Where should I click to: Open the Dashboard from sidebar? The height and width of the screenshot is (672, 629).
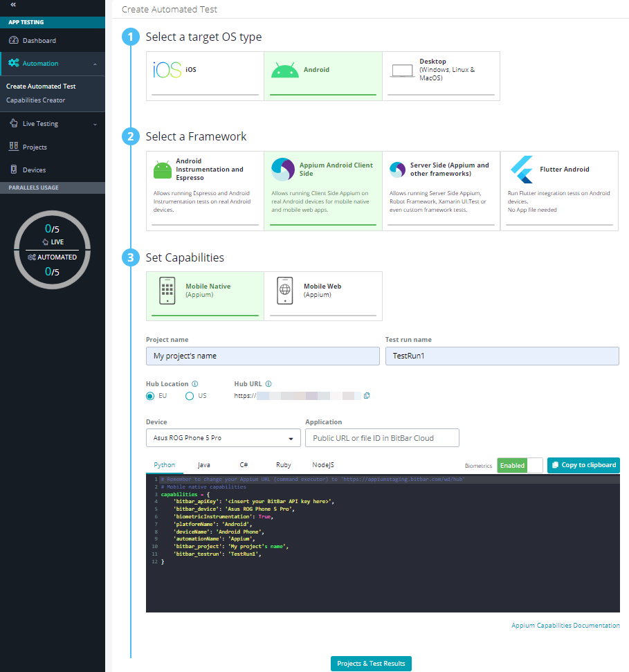click(39, 41)
